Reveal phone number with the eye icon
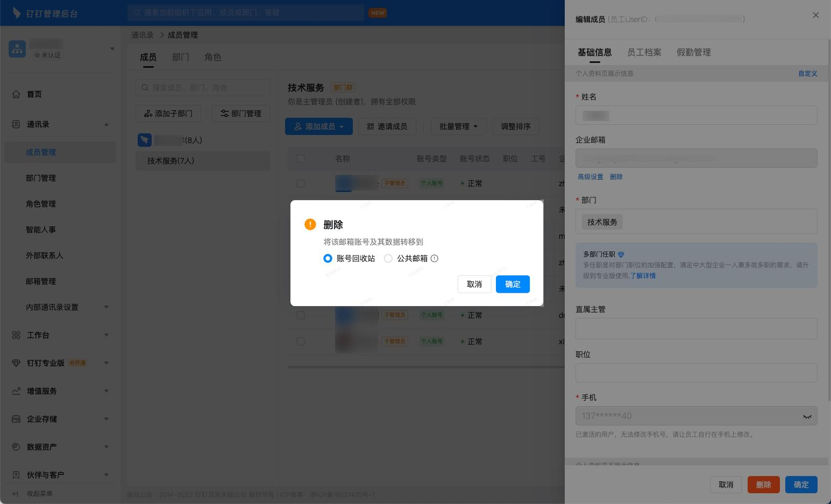831x504 pixels. click(807, 416)
